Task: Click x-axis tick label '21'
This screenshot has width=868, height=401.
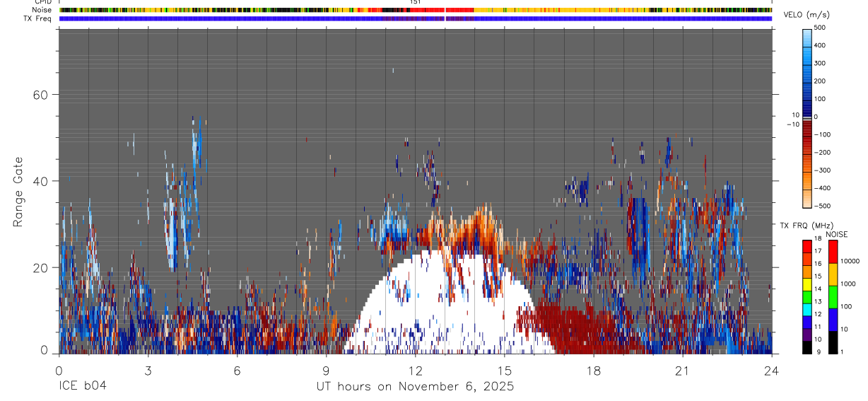Action: (x=682, y=371)
